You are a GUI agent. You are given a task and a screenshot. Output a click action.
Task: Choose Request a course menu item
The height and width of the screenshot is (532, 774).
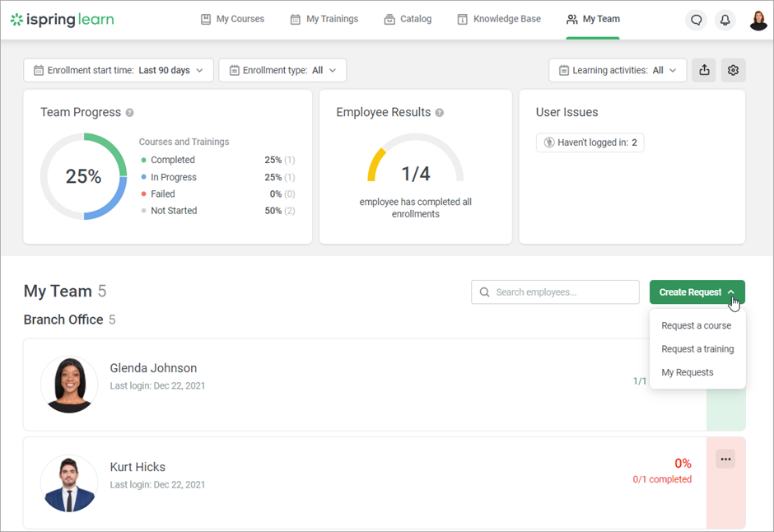point(697,326)
